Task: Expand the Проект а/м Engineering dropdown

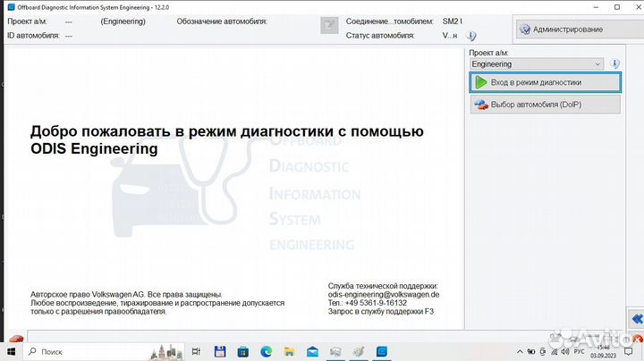Action: (x=537, y=64)
